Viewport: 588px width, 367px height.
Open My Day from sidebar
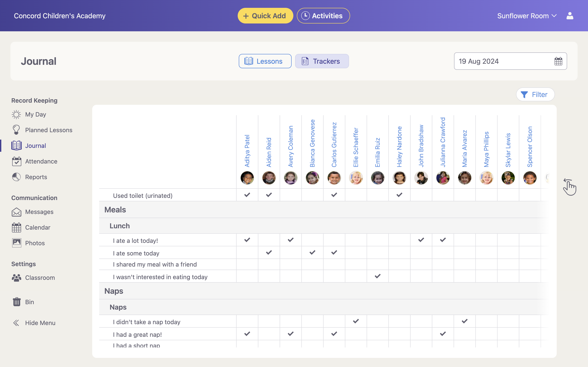point(35,114)
